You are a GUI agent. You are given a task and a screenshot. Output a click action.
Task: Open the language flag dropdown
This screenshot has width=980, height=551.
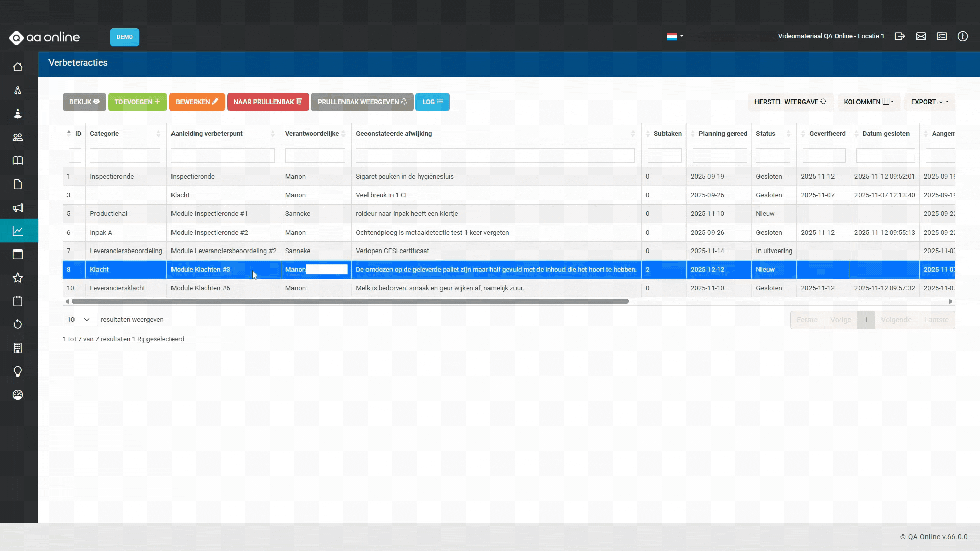pyautogui.click(x=674, y=36)
